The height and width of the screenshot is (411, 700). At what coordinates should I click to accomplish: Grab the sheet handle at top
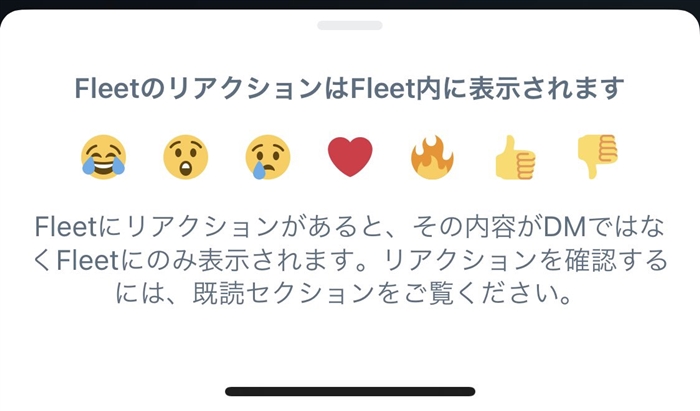click(350, 25)
